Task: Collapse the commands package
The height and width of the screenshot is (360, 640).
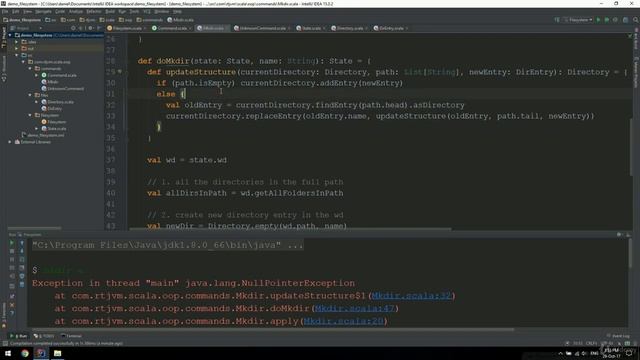Action: (x=30, y=69)
